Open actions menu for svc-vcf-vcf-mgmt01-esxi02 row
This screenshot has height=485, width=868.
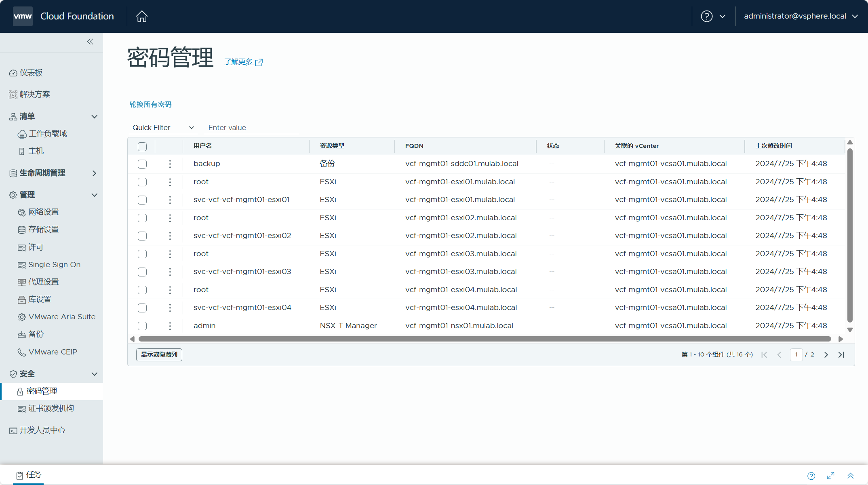(170, 236)
